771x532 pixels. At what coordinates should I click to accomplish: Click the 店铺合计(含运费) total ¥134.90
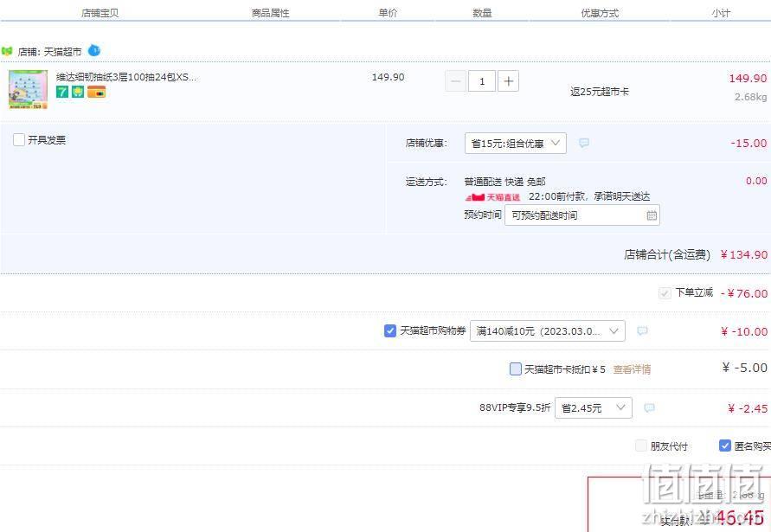(744, 254)
